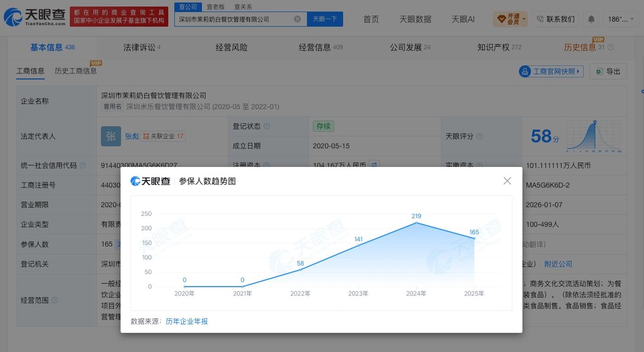Click the MA5G6K6D-2 code value
The width and height of the screenshot is (644, 352).
[x=548, y=185]
